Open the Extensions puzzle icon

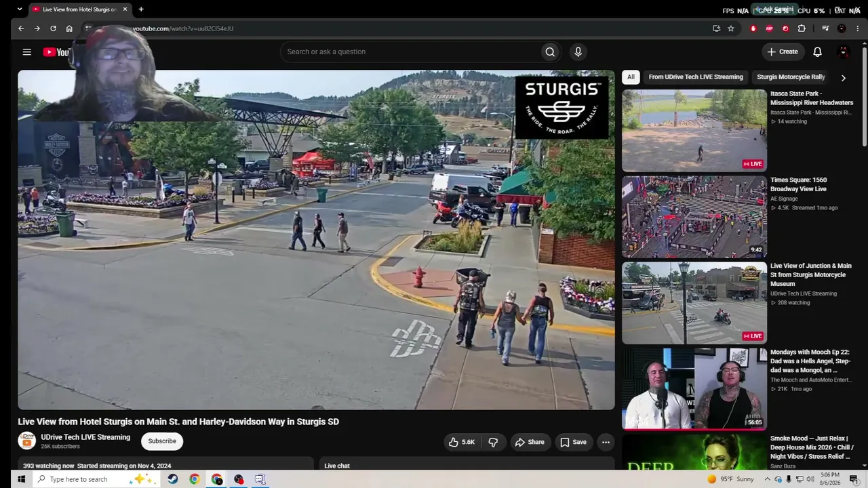(x=802, y=28)
